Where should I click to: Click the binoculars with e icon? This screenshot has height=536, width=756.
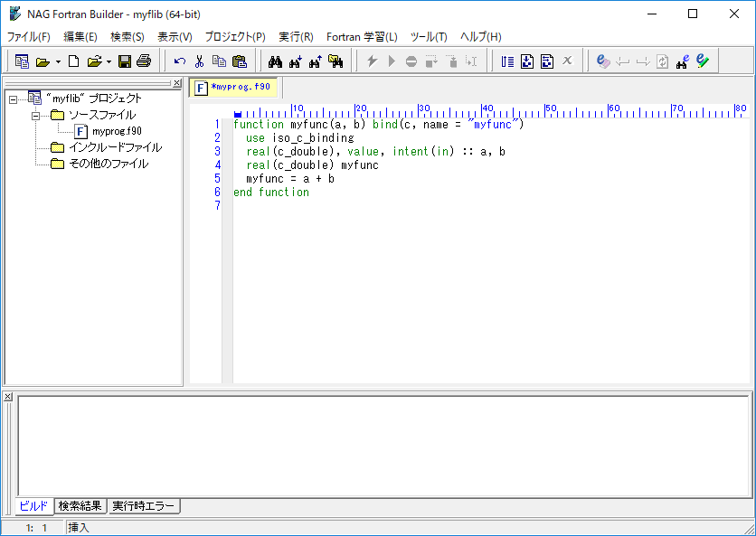click(x=683, y=61)
